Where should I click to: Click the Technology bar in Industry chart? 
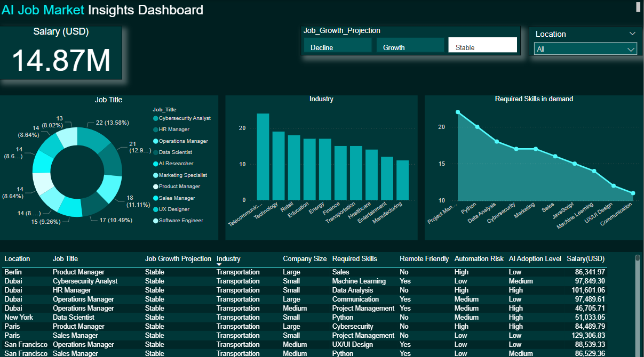click(279, 166)
